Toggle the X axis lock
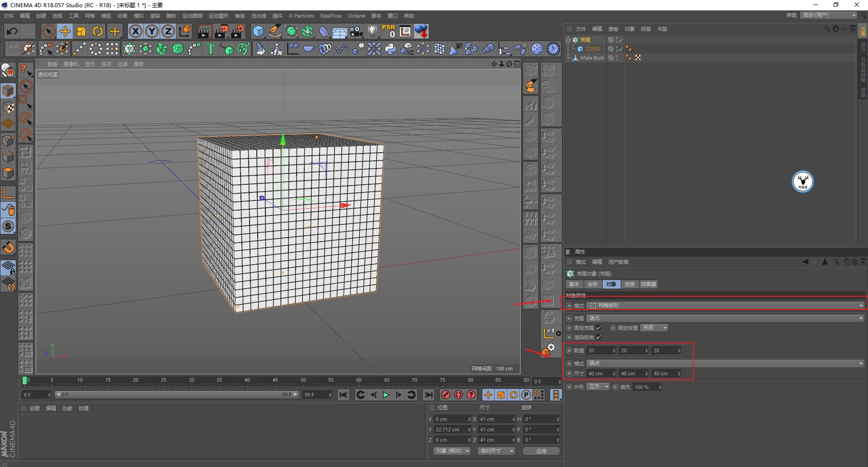This screenshot has width=868, height=467. pos(135,31)
